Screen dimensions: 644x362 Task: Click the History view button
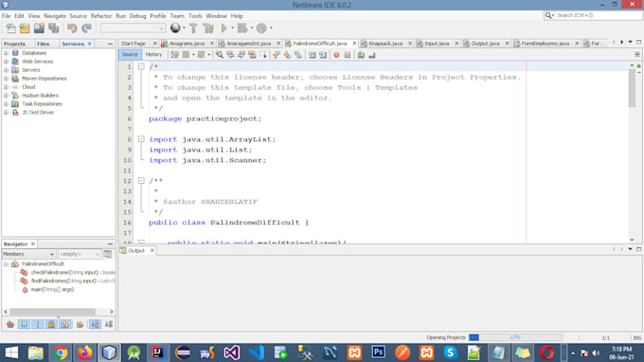(153, 55)
